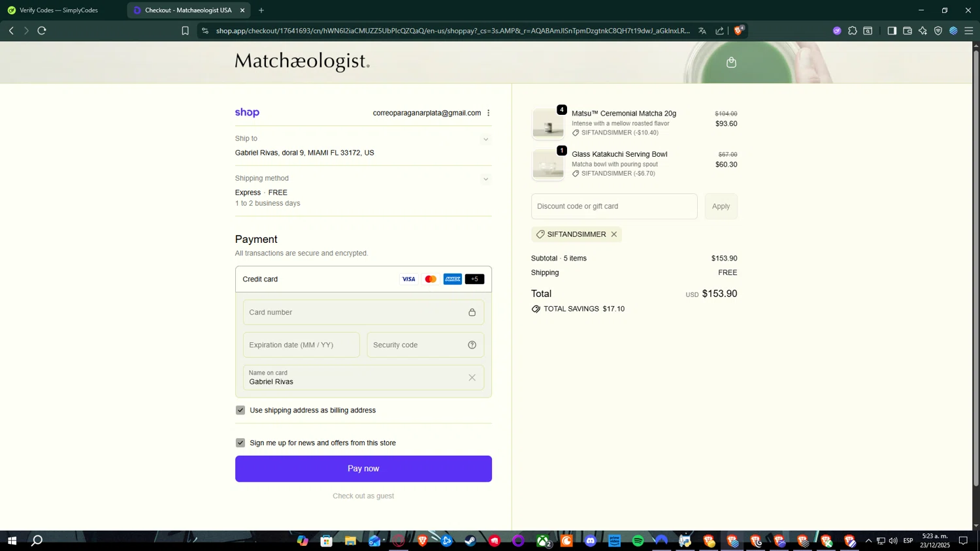Screen dimensions: 980x551
Task: Click the TOTAL SAVINGS $17.10 text
Action: coord(583,309)
